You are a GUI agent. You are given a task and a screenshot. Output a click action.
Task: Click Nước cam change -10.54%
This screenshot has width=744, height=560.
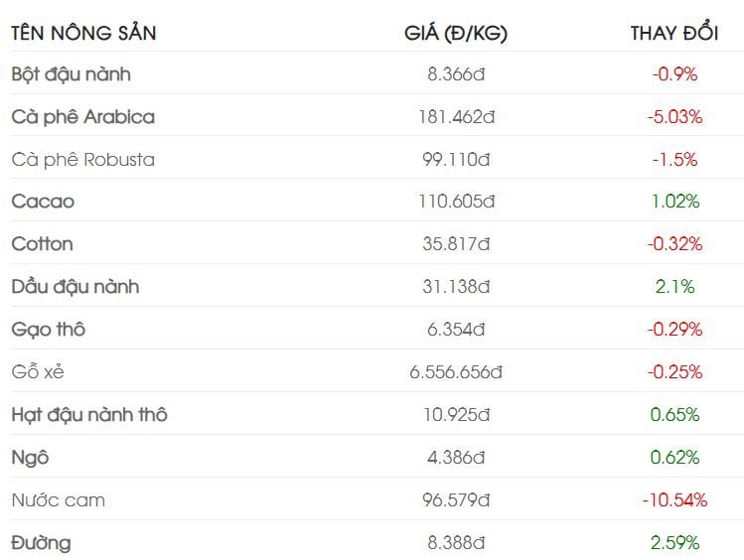click(674, 500)
